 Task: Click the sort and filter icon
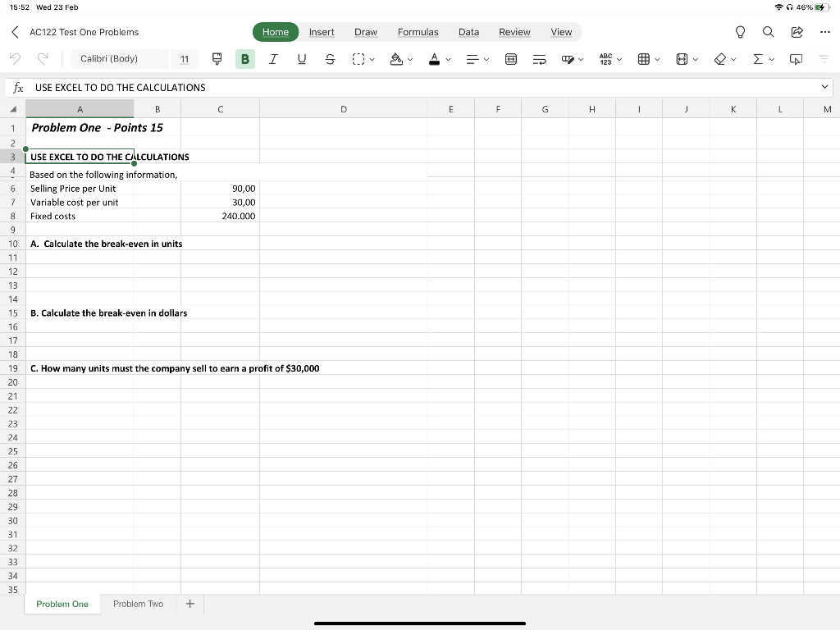click(824, 59)
